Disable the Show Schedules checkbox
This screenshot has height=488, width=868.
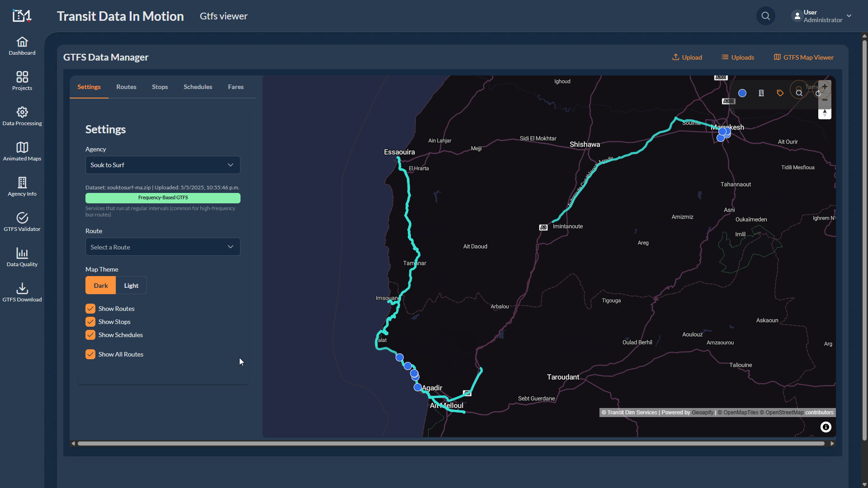[90, 334]
